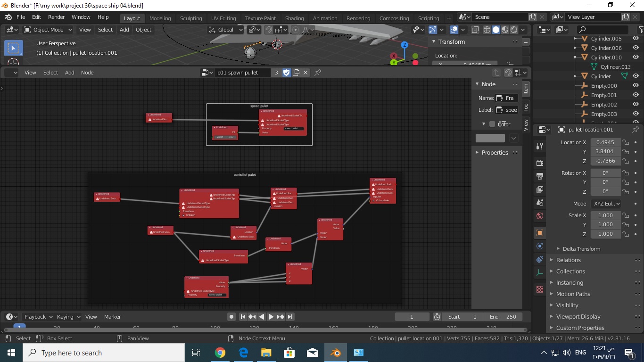The height and width of the screenshot is (362, 644).
Task: Lock the Location X property
Action: pyautogui.click(x=626, y=142)
